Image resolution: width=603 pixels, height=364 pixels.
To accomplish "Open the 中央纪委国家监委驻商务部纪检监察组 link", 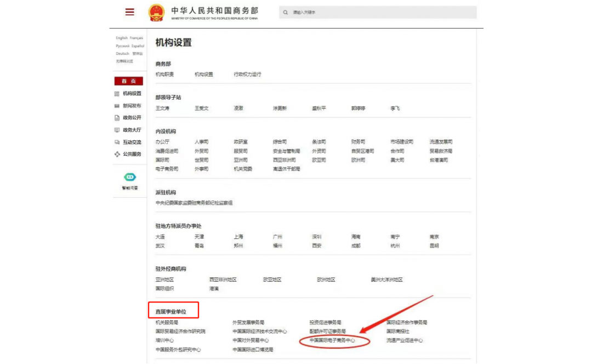I will coord(194,203).
